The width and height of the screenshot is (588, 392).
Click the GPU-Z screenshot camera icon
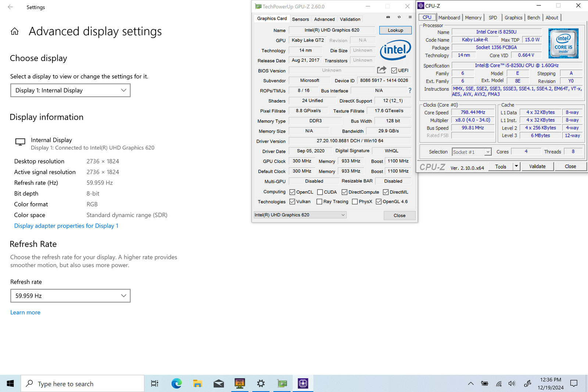tap(388, 17)
